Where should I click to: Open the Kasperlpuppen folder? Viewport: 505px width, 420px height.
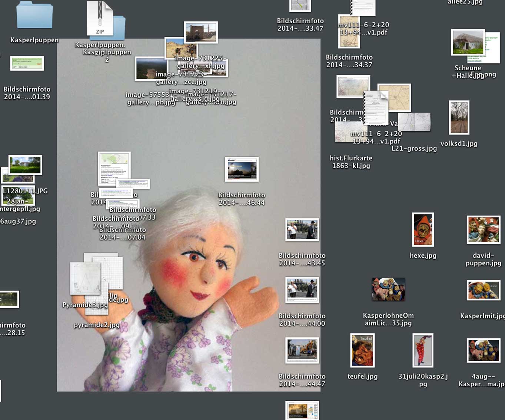click(x=34, y=16)
